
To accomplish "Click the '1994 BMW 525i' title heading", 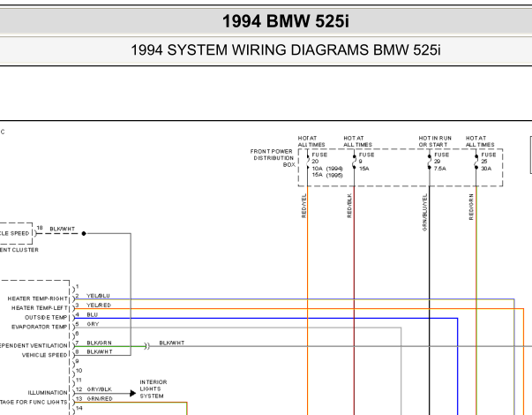I will [286, 21].
